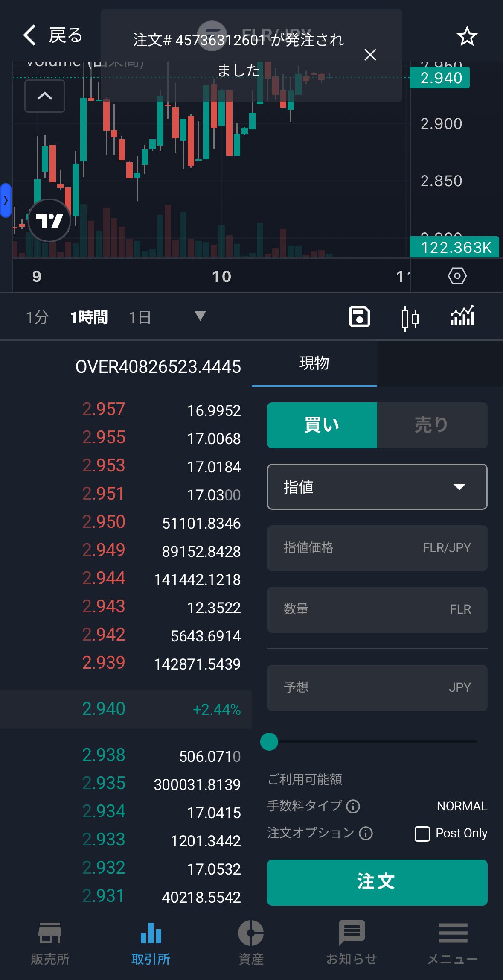Tap bid volume 300031.8139
The width and height of the screenshot is (503, 980).
coord(198,785)
